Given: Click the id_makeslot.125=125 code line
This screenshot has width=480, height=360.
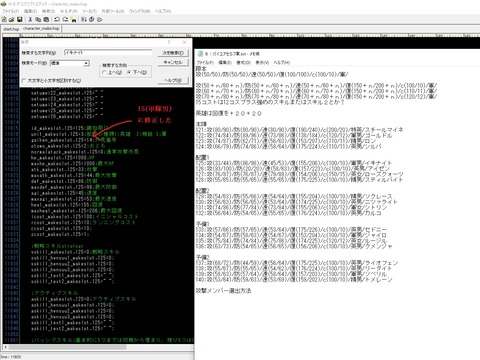Looking at the screenshot, I should point(70,128).
